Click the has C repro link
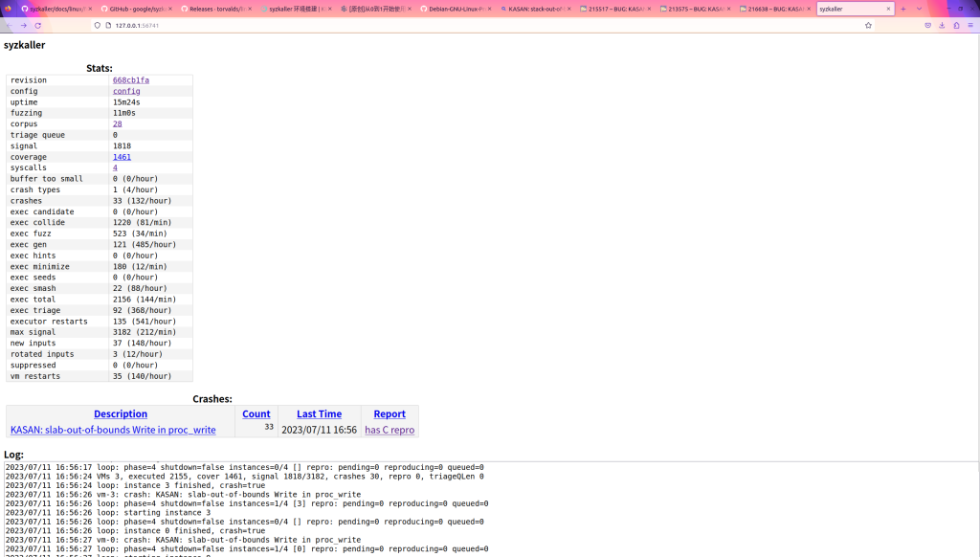980x557 pixels. [390, 429]
